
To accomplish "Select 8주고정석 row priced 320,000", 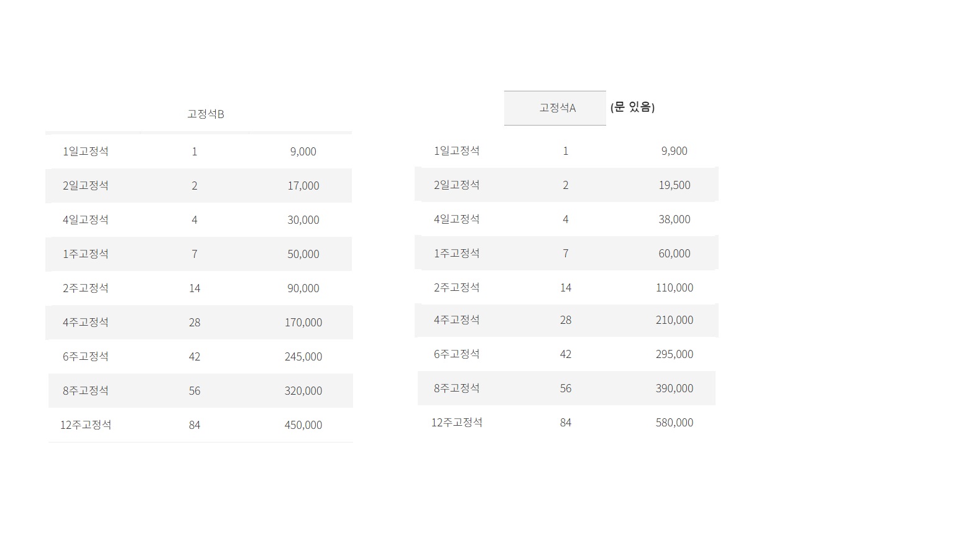I will 201,390.
